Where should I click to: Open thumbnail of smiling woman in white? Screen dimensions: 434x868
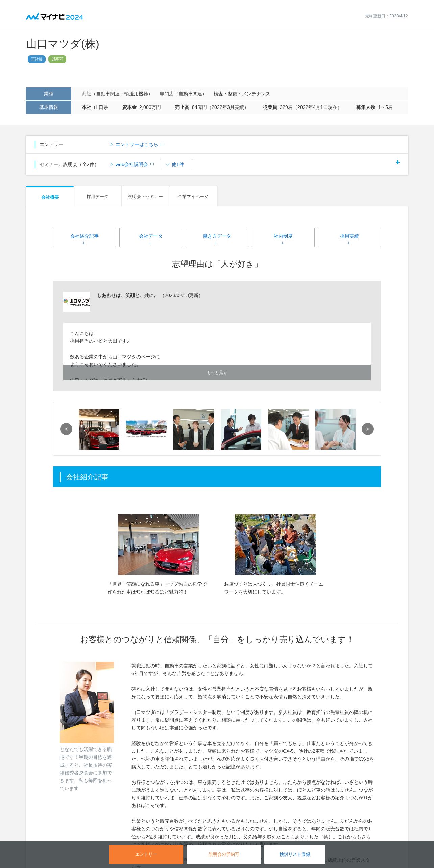[336, 429]
